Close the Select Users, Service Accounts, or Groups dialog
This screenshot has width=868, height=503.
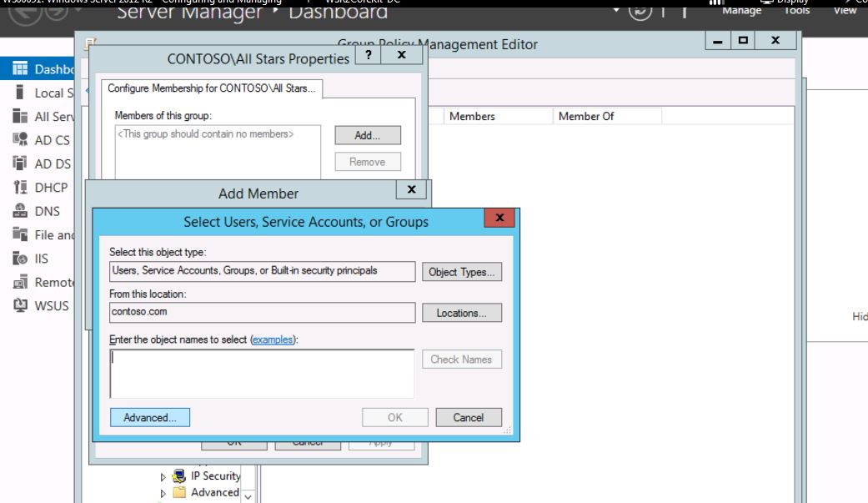[x=499, y=218]
